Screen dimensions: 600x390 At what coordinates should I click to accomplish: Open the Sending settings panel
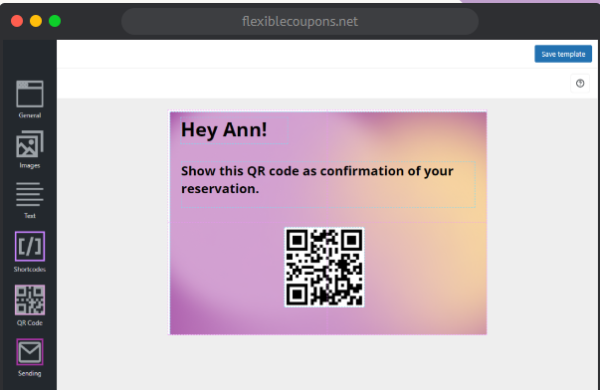29,357
